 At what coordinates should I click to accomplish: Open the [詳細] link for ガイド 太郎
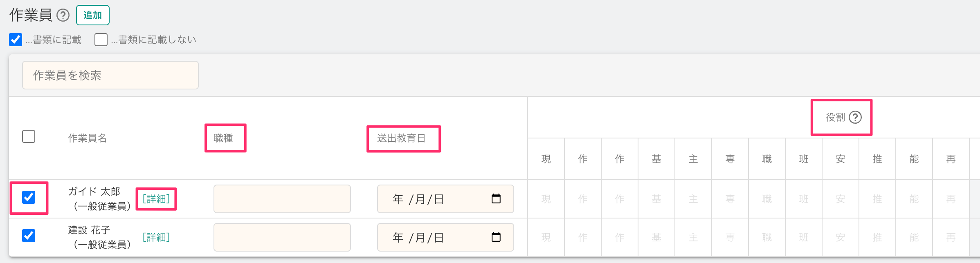(x=156, y=199)
